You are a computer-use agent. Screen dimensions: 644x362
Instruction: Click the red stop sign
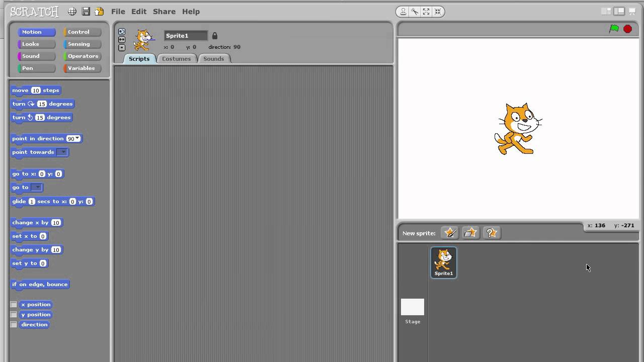click(x=627, y=29)
